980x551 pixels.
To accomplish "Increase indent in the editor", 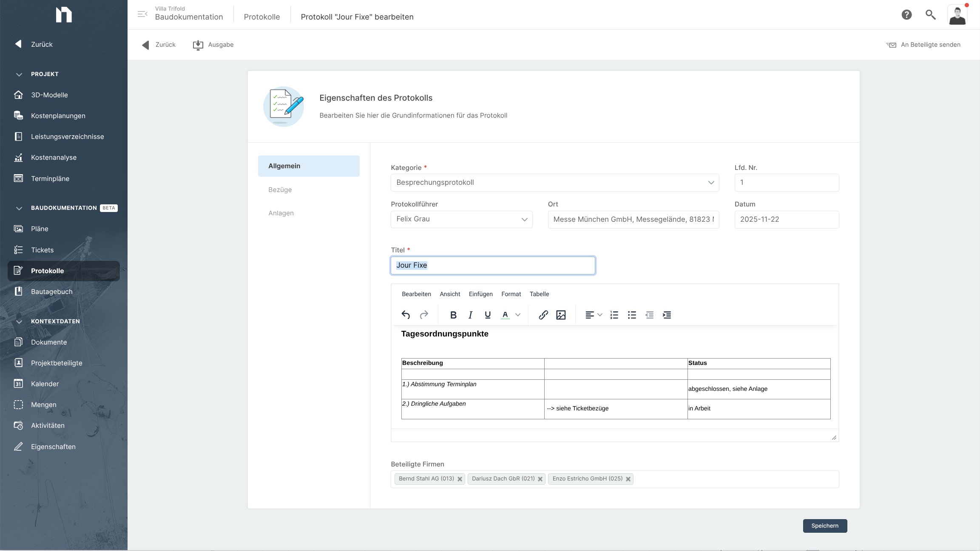I will [667, 315].
